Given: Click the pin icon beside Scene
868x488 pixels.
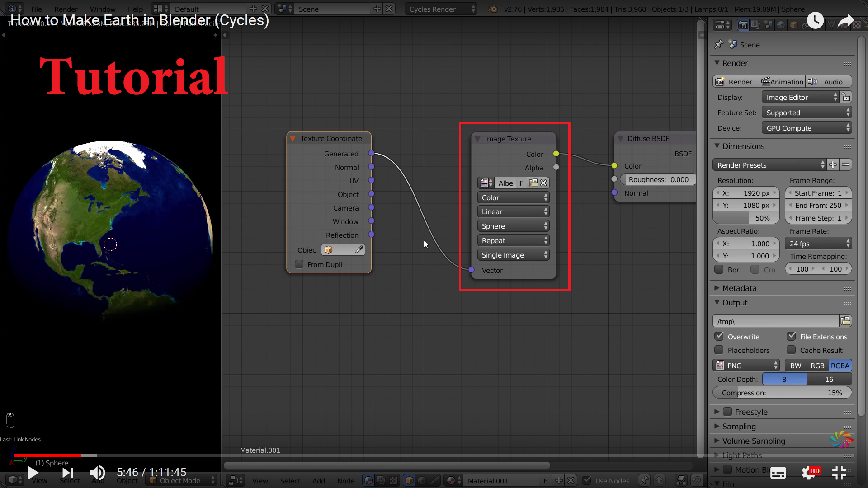Looking at the screenshot, I should [718, 45].
